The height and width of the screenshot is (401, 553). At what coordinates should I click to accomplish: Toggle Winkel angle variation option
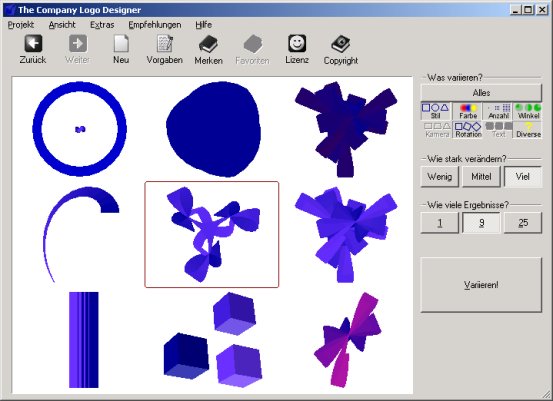(x=528, y=111)
